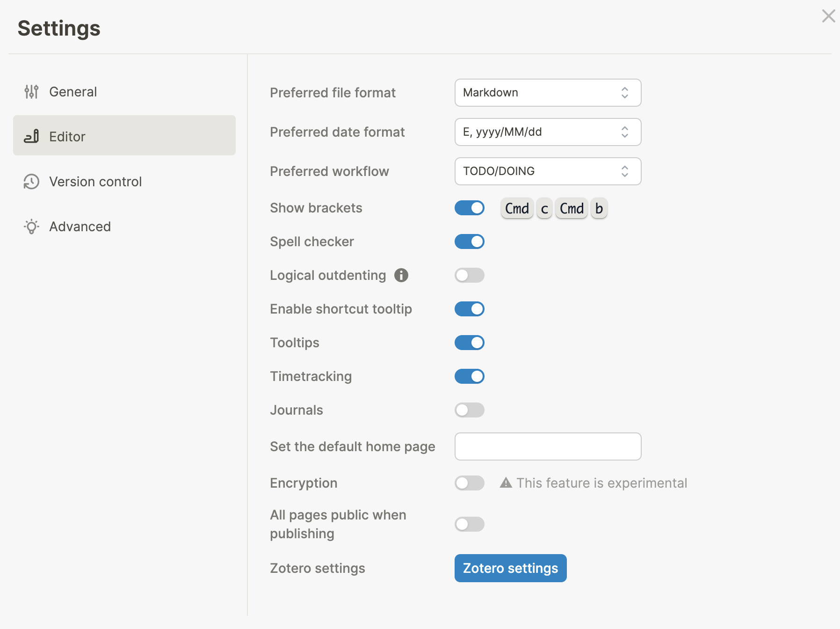
Task: Click the General sliders icon
Action: tap(31, 91)
